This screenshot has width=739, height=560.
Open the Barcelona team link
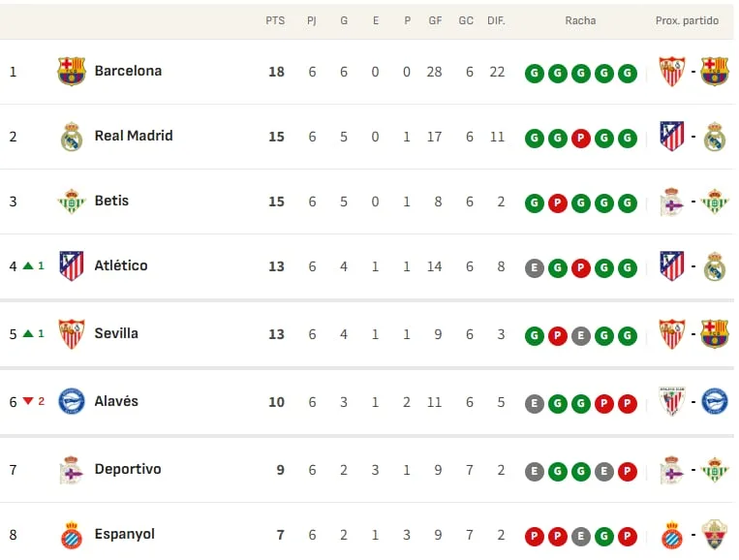128,71
